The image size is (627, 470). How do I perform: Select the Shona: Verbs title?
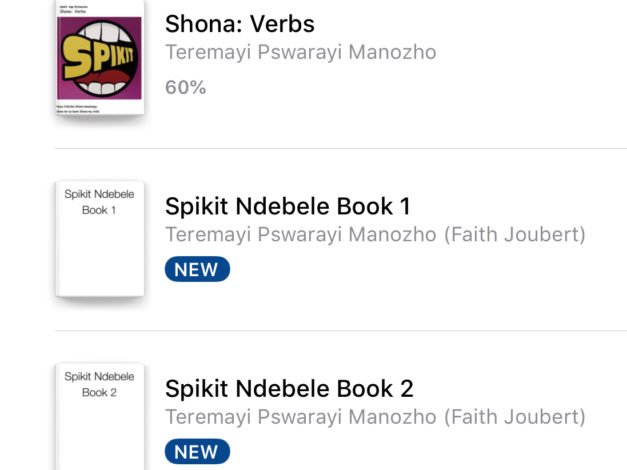239,23
